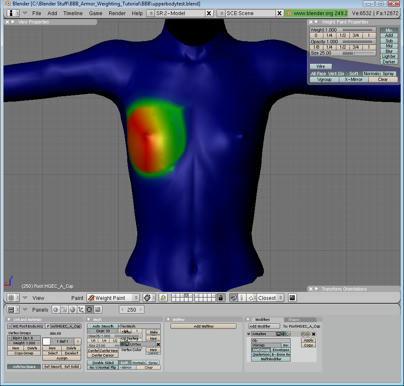Select the Blur paint mode
The height and width of the screenshot is (386, 404).
click(389, 51)
